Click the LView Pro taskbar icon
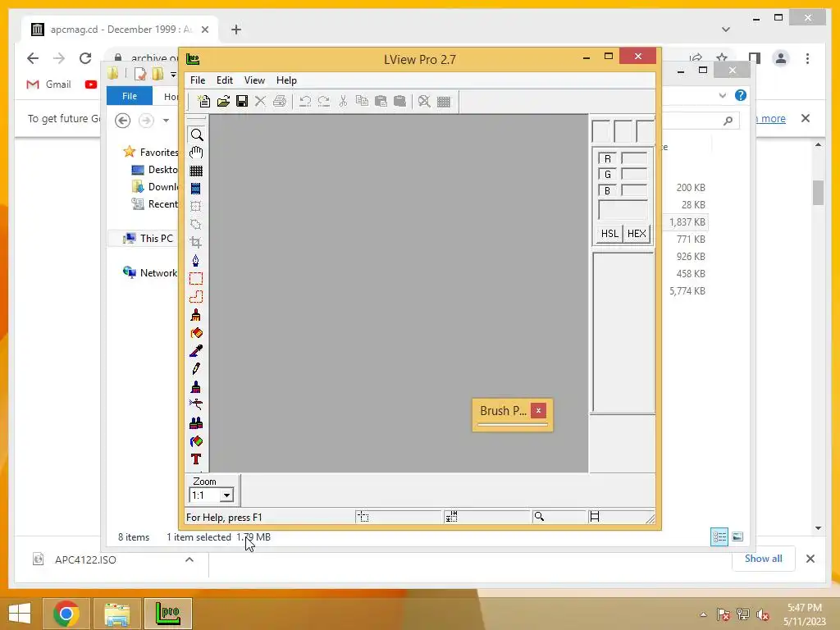This screenshot has height=630, width=840. click(167, 614)
